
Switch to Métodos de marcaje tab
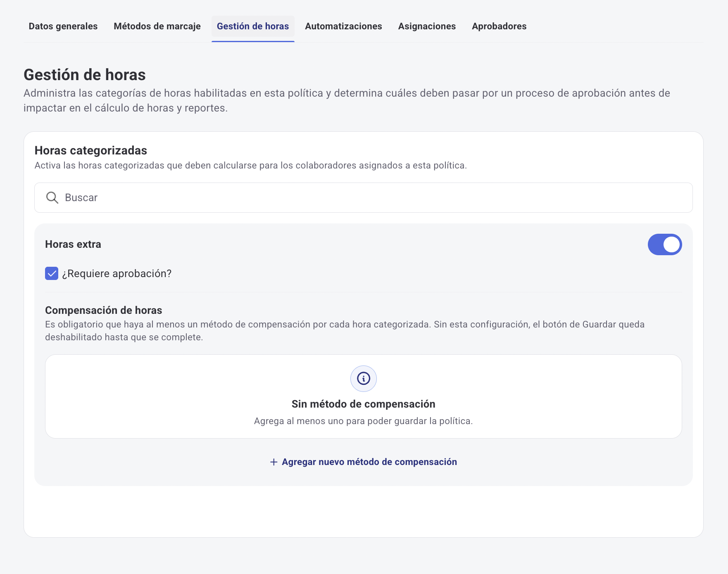[157, 26]
